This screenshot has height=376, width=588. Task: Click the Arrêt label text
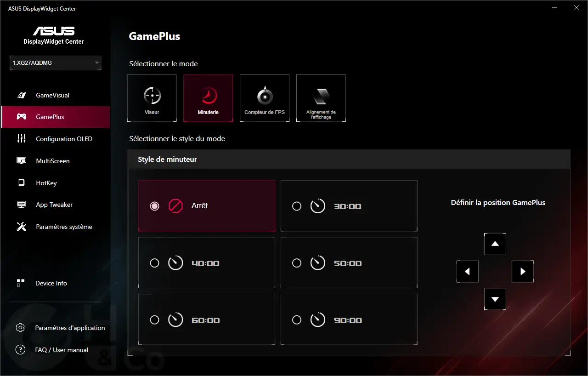pos(199,205)
